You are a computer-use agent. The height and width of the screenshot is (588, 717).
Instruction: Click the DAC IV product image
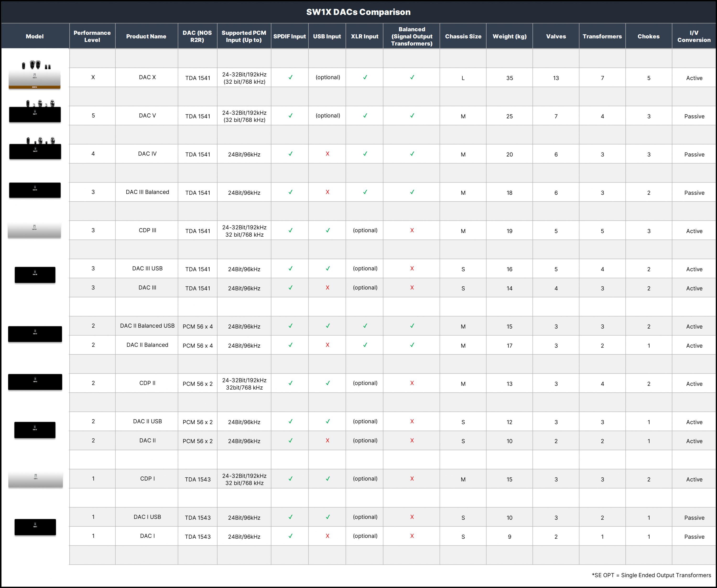coord(35,148)
